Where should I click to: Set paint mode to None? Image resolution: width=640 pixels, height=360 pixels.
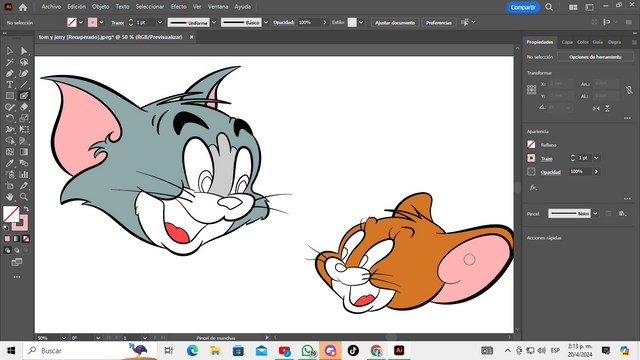pyautogui.click(x=26, y=239)
